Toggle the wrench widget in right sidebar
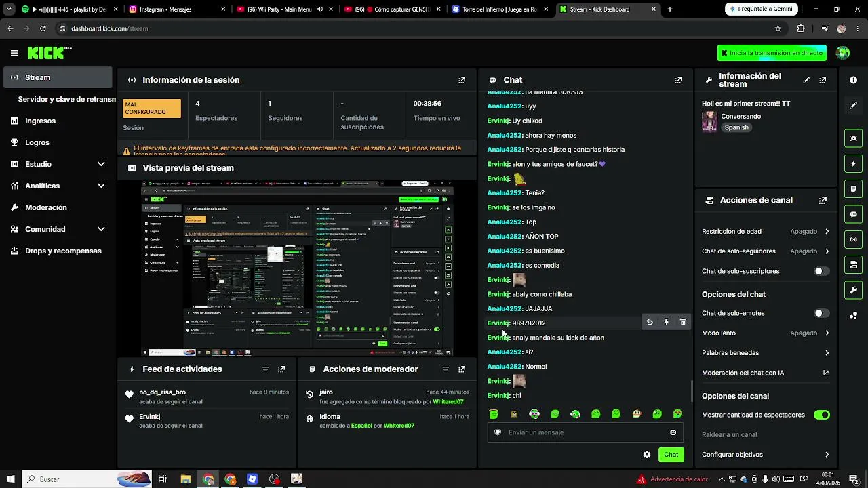The width and height of the screenshot is (868, 488). [x=853, y=290]
